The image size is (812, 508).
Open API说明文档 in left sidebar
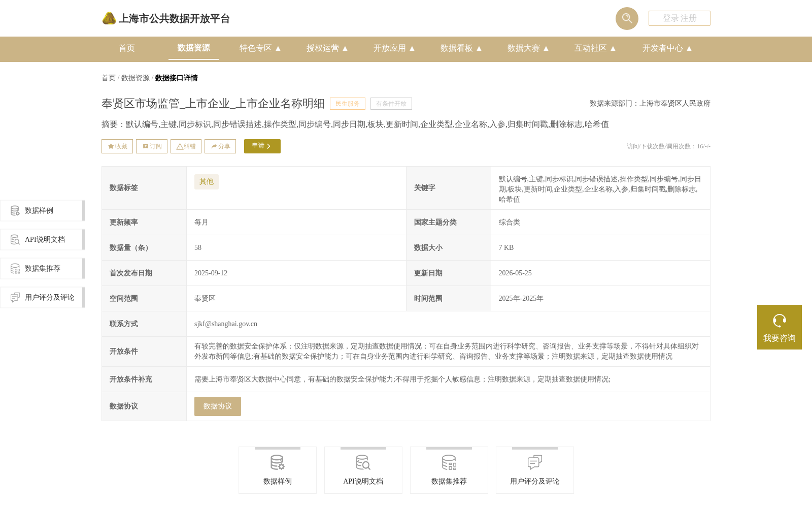point(42,240)
